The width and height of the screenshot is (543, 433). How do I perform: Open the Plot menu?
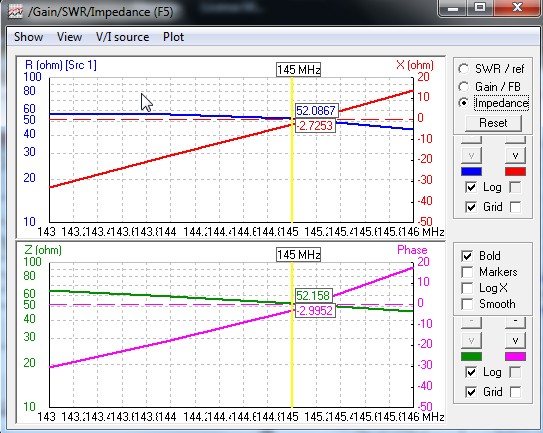coord(173,37)
